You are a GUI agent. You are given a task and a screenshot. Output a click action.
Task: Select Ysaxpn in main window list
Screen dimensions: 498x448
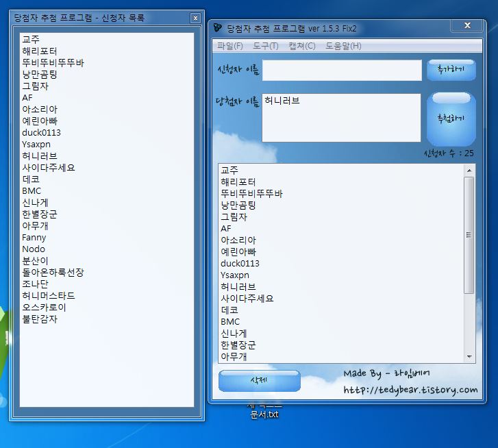coord(235,275)
